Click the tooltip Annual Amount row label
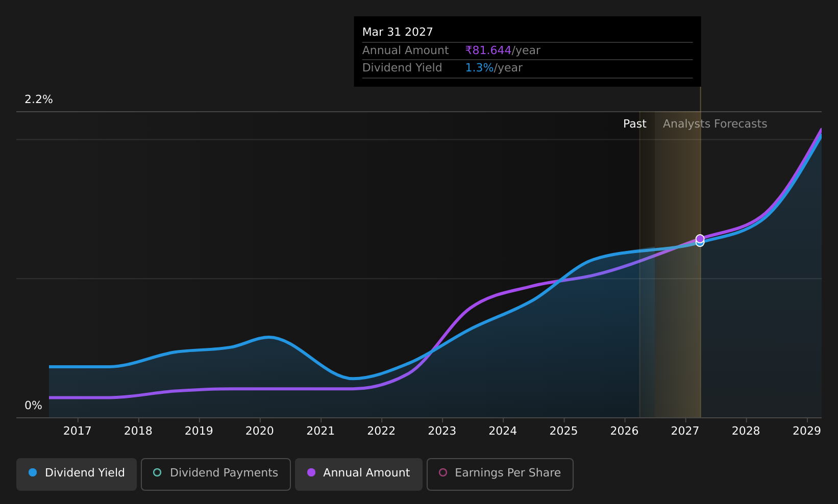Image resolution: width=838 pixels, height=504 pixels. pos(405,51)
